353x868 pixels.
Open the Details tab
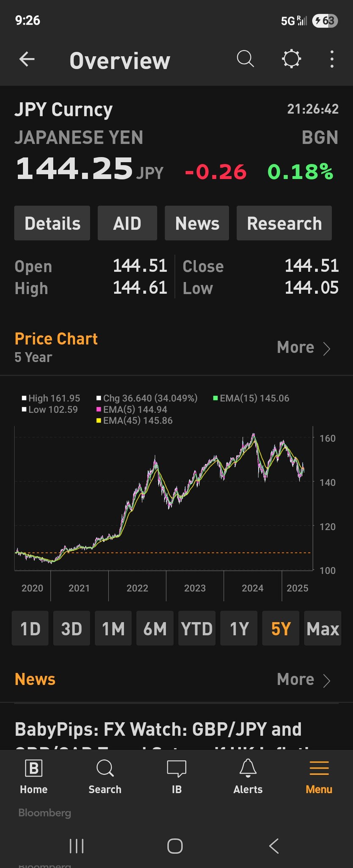[x=52, y=223]
